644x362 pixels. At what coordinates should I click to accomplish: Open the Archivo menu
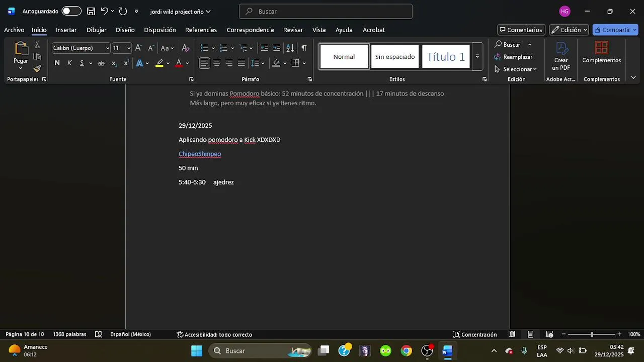pos(14,30)
